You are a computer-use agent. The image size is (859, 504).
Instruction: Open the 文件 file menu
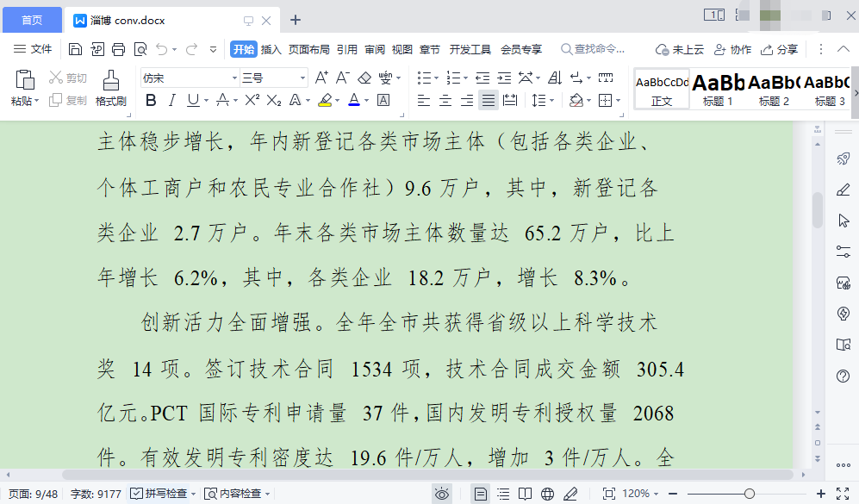(x=33, y=49)
